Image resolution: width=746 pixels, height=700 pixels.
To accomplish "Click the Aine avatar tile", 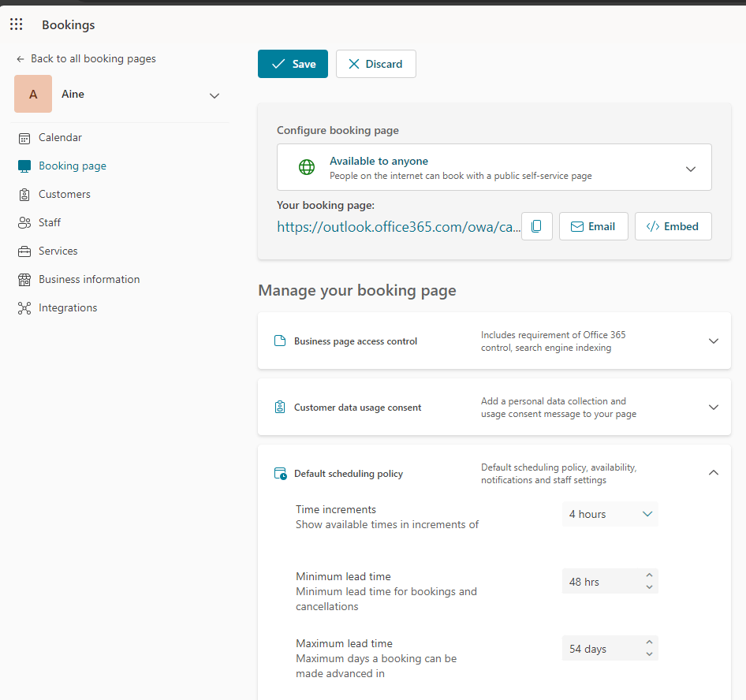I will 33,94.
